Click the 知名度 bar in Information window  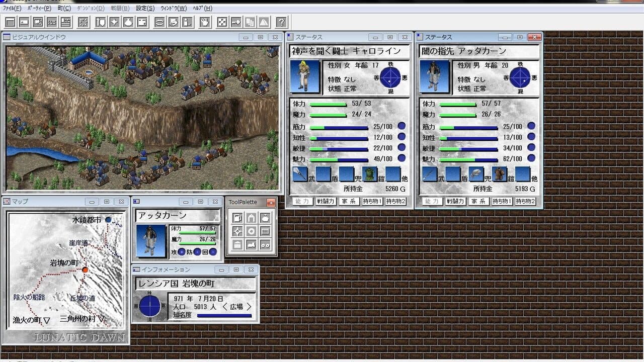pos(224,316)
